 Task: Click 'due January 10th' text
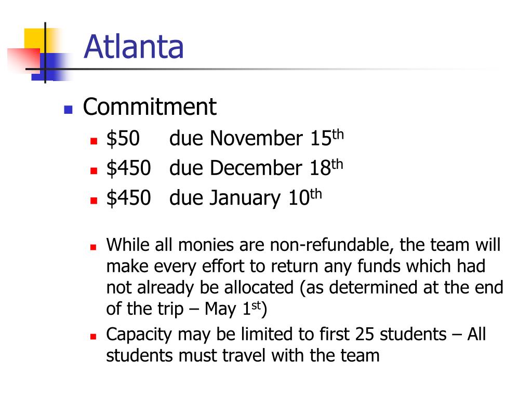click(x=245, y=197)
